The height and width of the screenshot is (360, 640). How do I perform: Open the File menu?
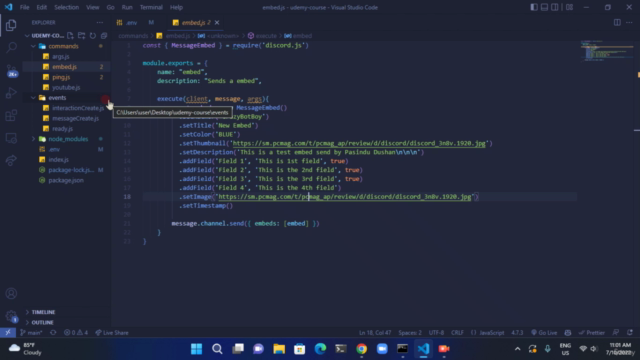pyautogui.click(x=24, y=7)
